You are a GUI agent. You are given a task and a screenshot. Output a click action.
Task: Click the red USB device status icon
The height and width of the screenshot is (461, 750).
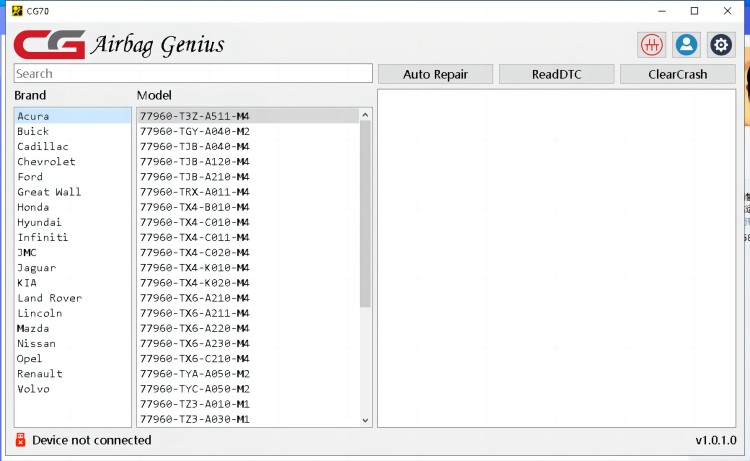tap(20, 440)
